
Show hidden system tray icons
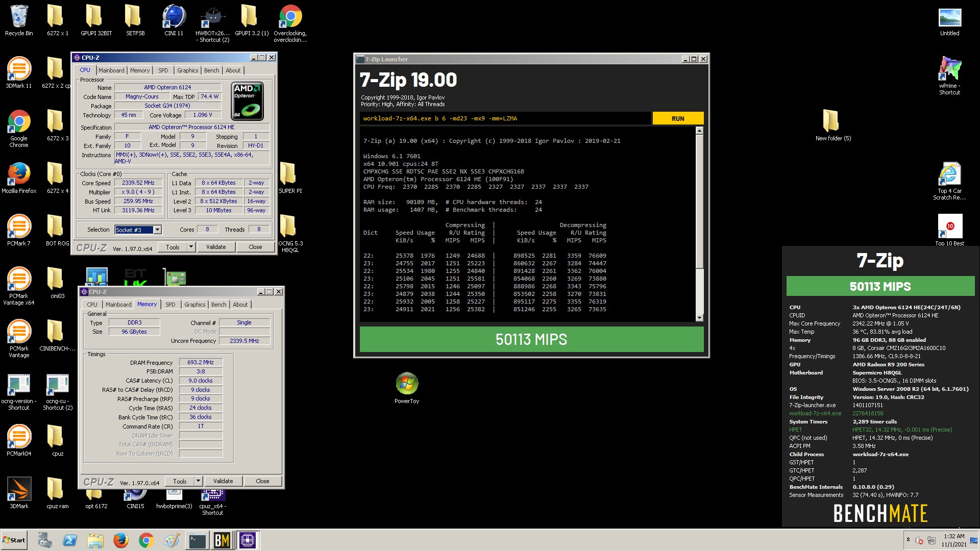pyautogui.click(x=908, y=540)
